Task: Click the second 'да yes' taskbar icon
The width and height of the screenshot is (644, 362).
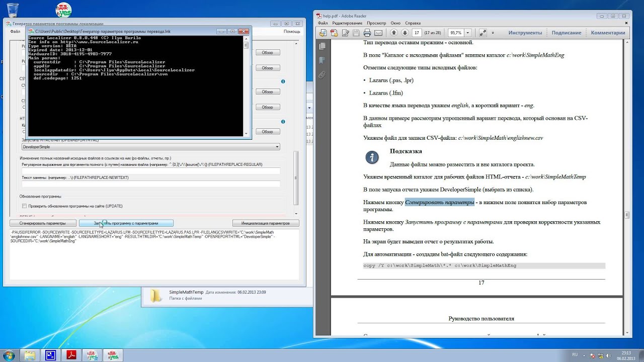Action: click(112, 355)
